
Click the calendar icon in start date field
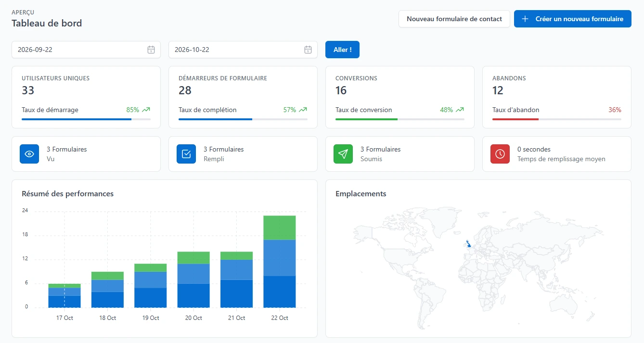pyautogui.click(x=151, y=50)
